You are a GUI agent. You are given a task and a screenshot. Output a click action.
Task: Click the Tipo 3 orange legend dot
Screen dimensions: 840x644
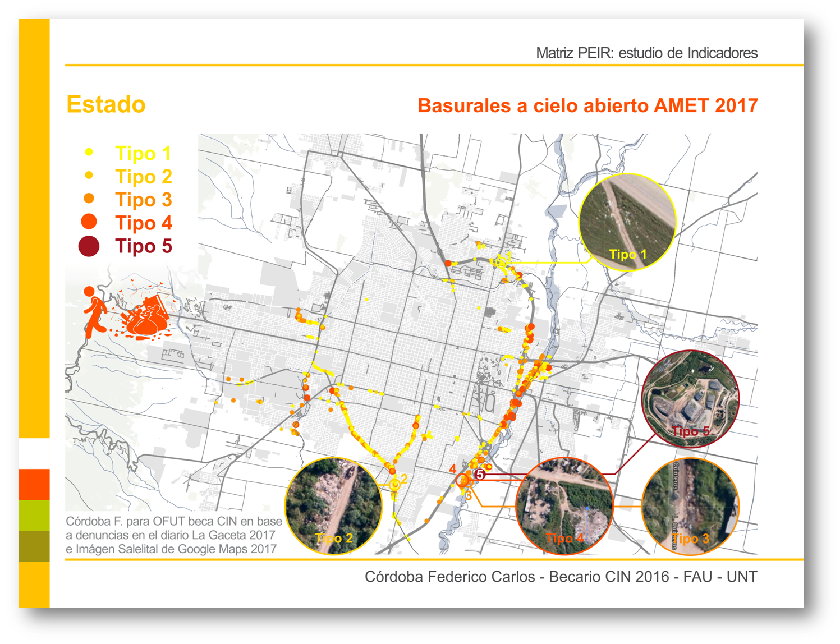(x=89, y=199)
